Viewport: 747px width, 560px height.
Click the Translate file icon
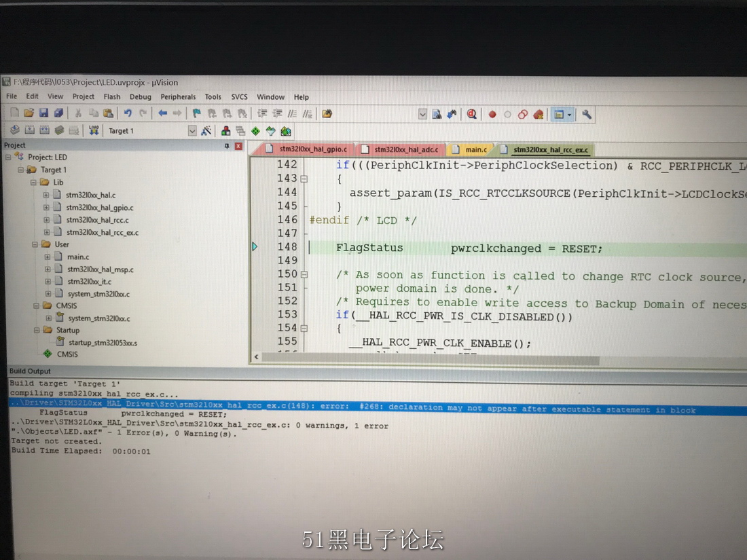[15, 130]
